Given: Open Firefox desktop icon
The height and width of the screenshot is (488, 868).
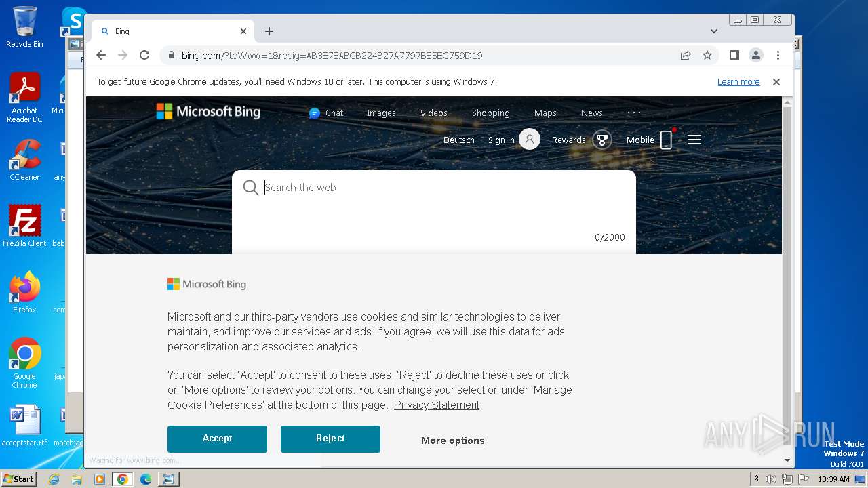Looking at the screenshot, I should (x=24, y=292).
